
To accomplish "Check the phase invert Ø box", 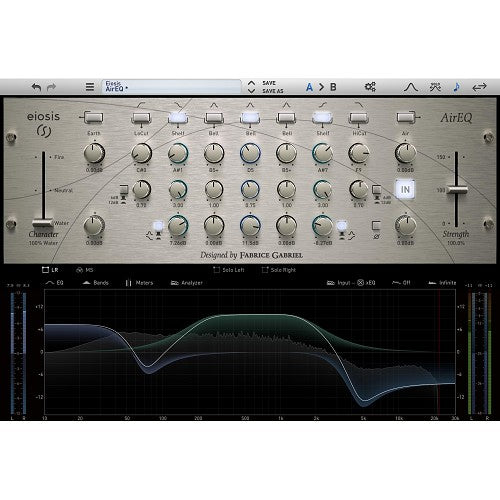I will click(x=376, y=226).
